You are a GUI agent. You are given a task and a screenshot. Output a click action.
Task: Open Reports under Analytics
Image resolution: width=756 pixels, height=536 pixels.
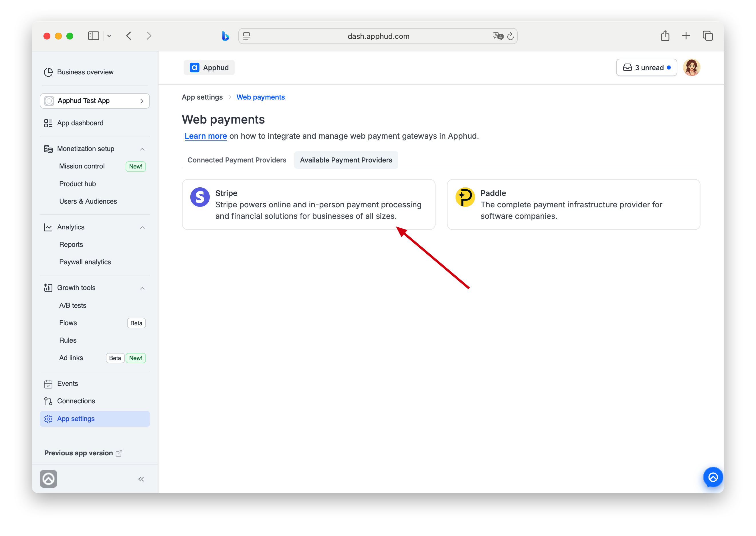pyautogui.click(x=71, y=244)
